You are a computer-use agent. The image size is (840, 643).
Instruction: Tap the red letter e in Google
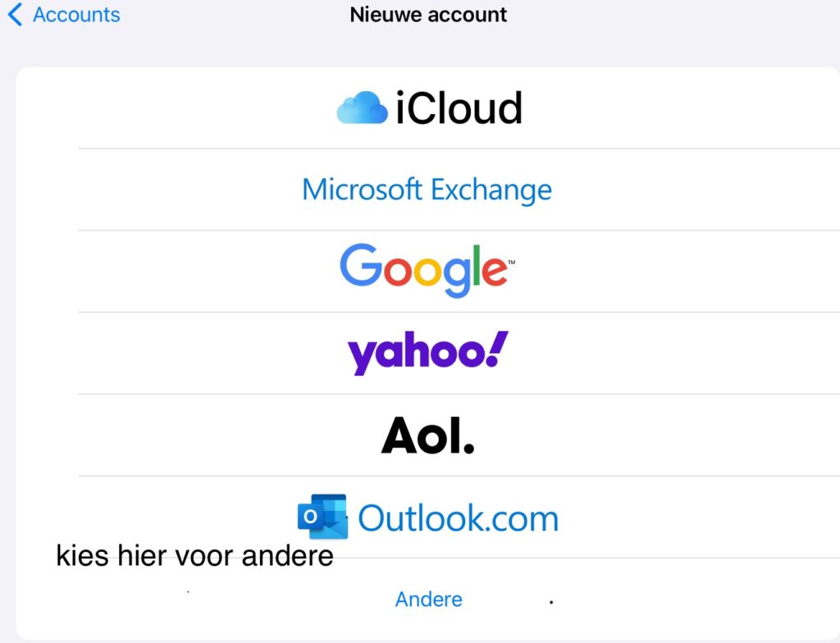tap(494, 271)
